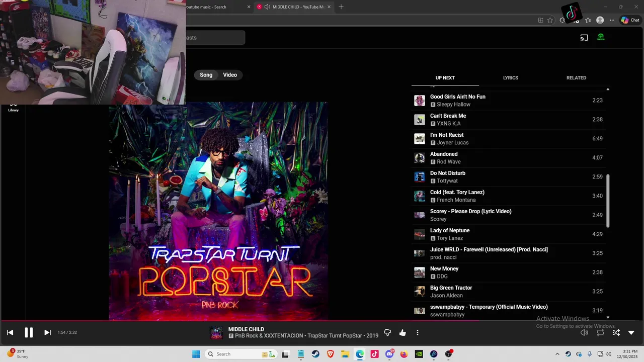This screenshot has width=644, height=362.
Task: Click the queue scroll down arrow
Action: point(608,317)
